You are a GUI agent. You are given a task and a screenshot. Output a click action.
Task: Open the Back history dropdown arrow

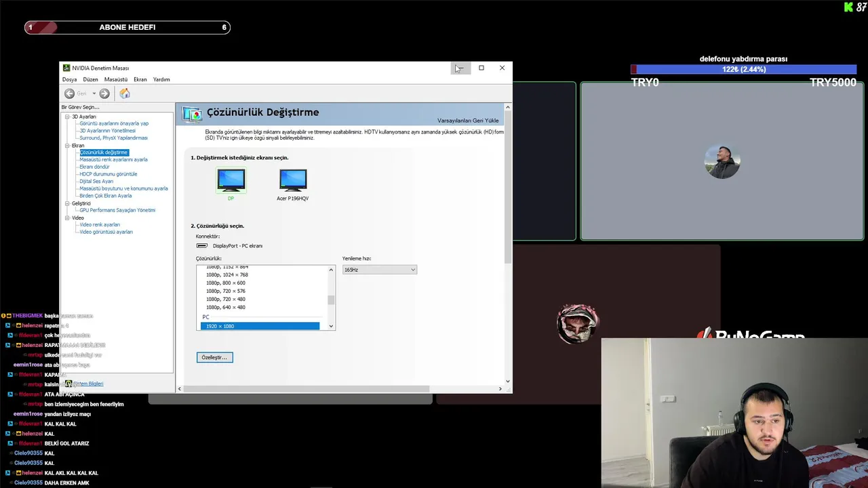click(x=94, y=94)
